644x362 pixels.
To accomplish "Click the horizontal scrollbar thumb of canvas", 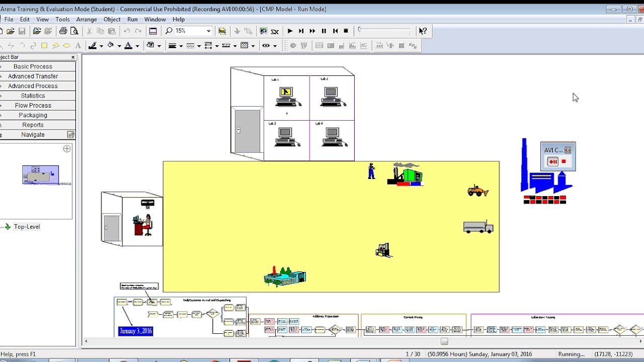I will click(x=444, y=341).
